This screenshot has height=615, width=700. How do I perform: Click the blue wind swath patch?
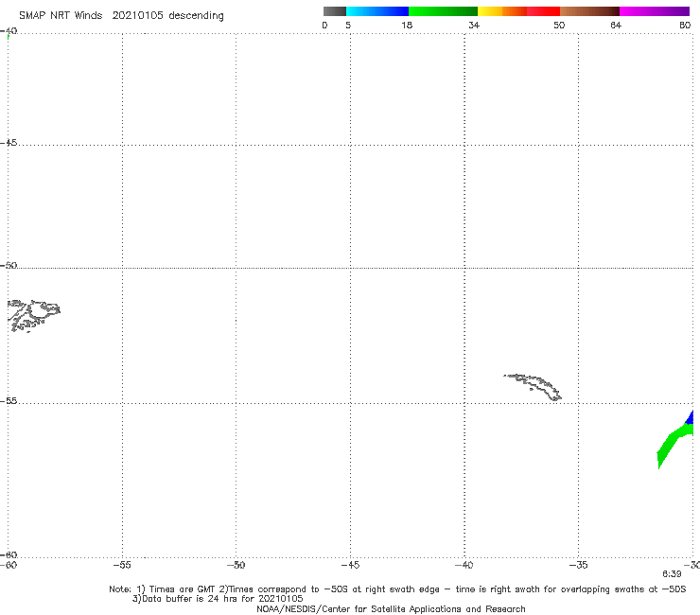(x=691, y=418)
